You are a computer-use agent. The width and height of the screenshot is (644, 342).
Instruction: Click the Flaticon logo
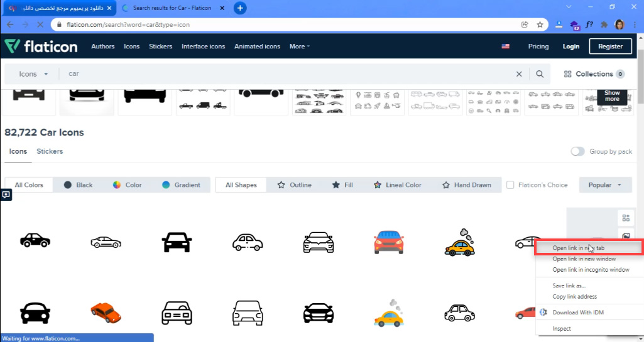click(x=41, y=46)
